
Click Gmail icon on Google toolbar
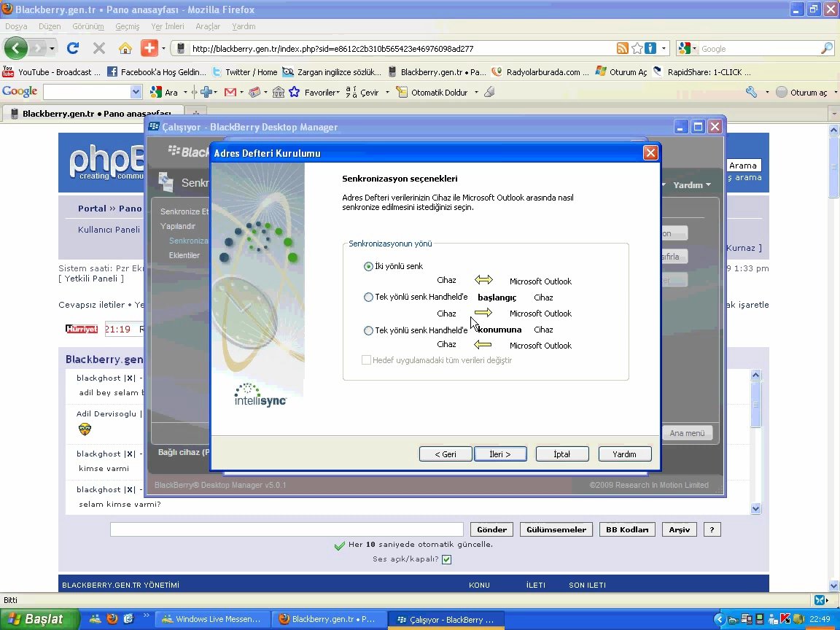(230, 92)
